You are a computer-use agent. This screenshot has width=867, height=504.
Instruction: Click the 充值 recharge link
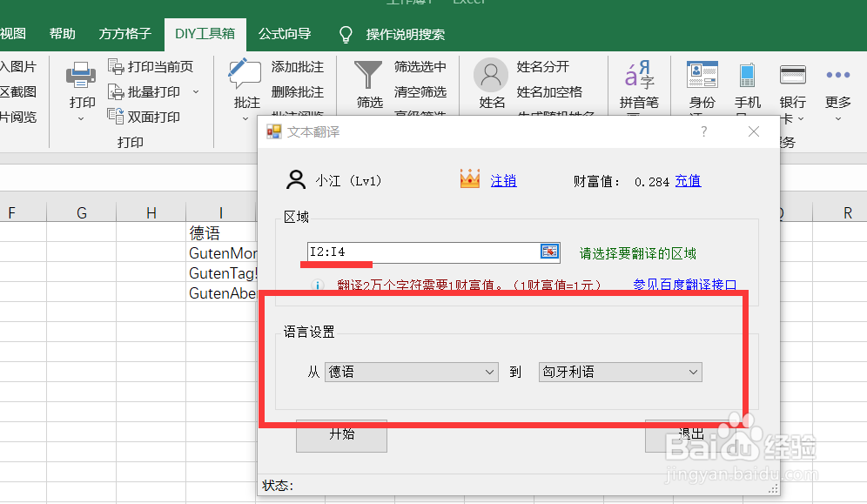pyautogui.click(x=687, y=179)
